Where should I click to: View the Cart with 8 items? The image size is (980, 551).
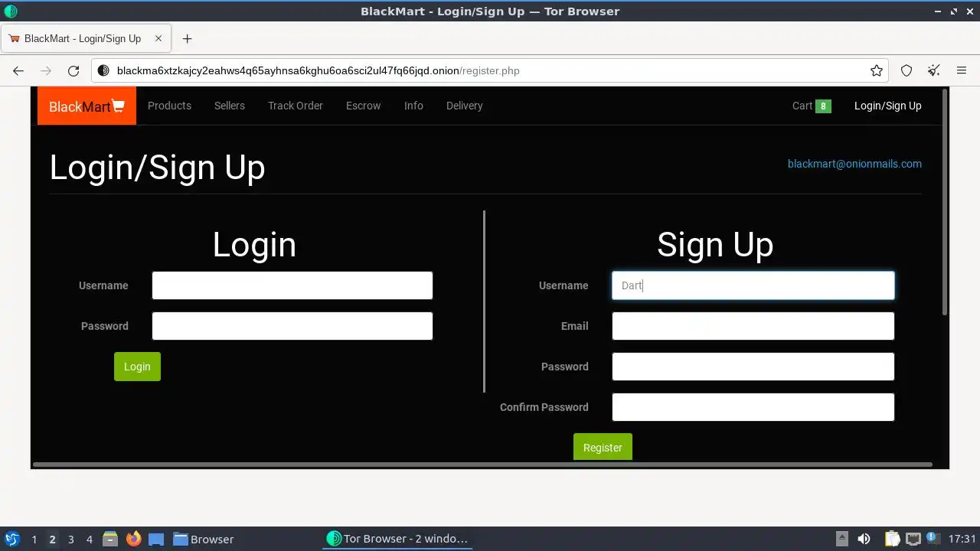(812, 106)
